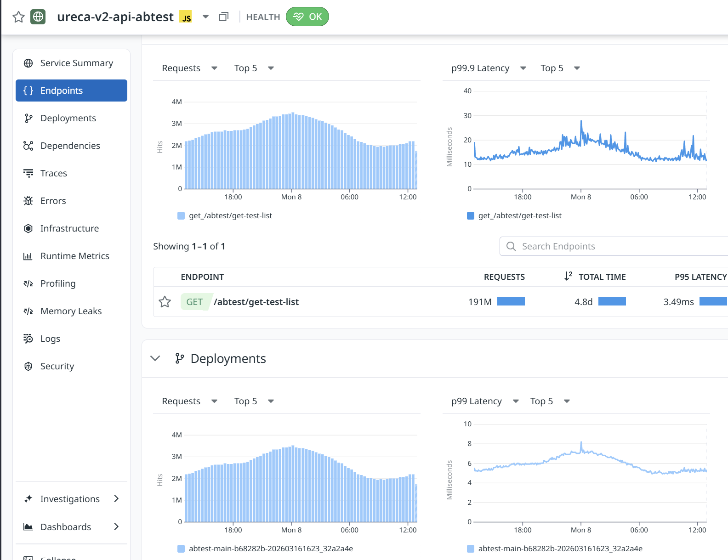Screen dimensions: 728x560
Task: Click the Endpoints braces icon
Action: click(28, 91)
